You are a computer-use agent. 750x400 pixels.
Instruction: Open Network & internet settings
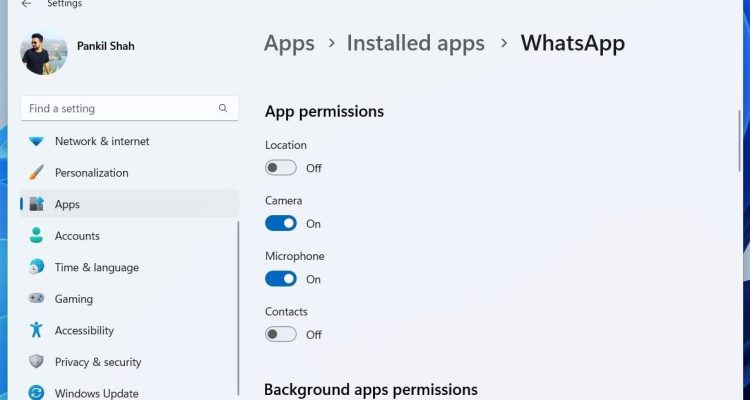130,141
